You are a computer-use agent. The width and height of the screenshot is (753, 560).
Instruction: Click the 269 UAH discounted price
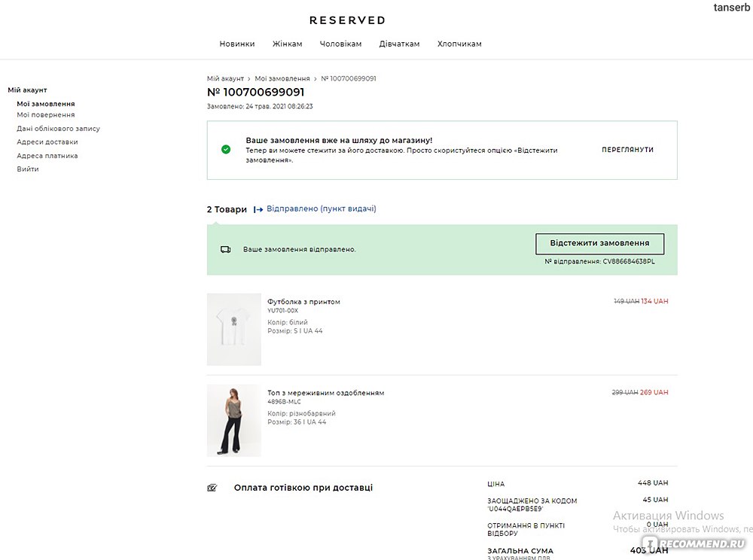click(654, 393)
